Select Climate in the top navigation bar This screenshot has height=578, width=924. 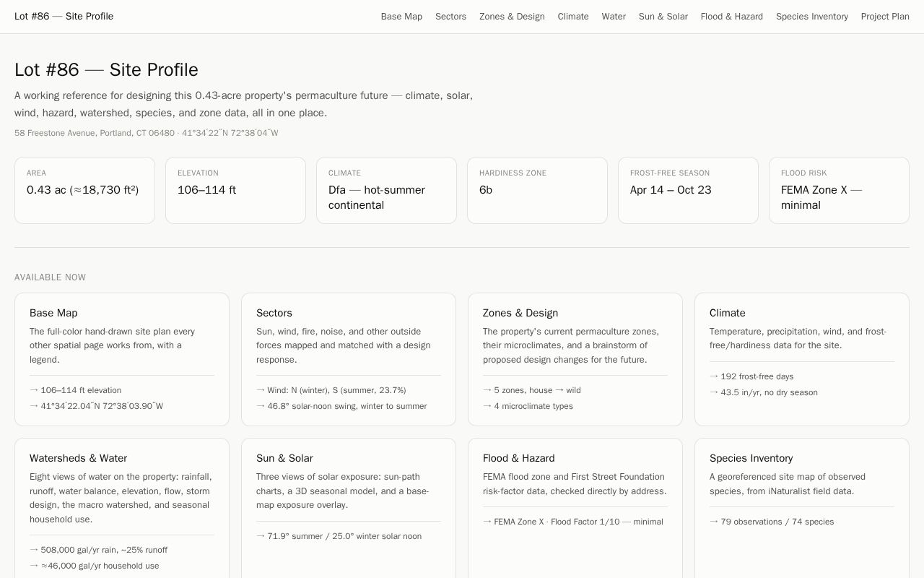click(573, 17)
